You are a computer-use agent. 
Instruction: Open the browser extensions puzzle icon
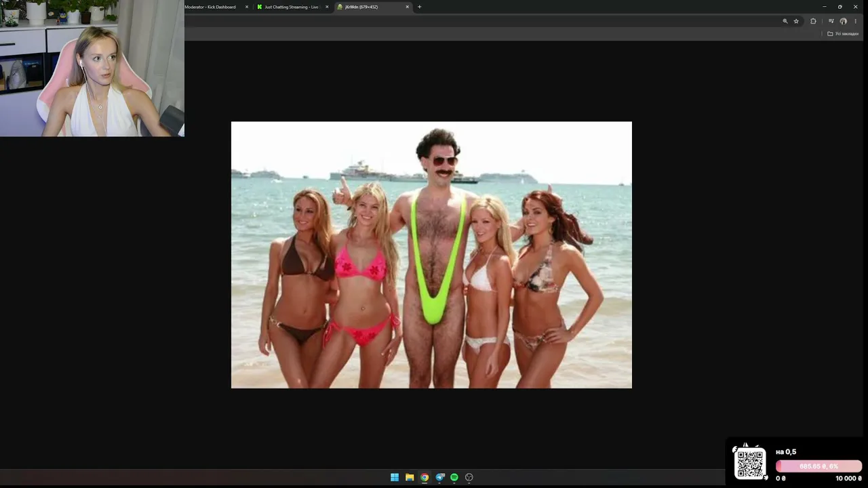(x=813, y=21)
